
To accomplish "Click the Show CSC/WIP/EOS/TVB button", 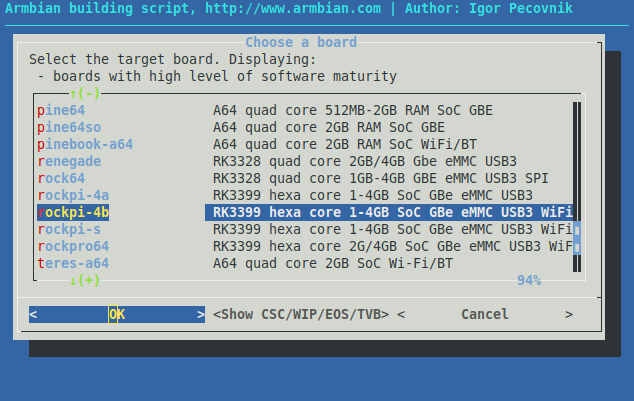I will point(301,314).
